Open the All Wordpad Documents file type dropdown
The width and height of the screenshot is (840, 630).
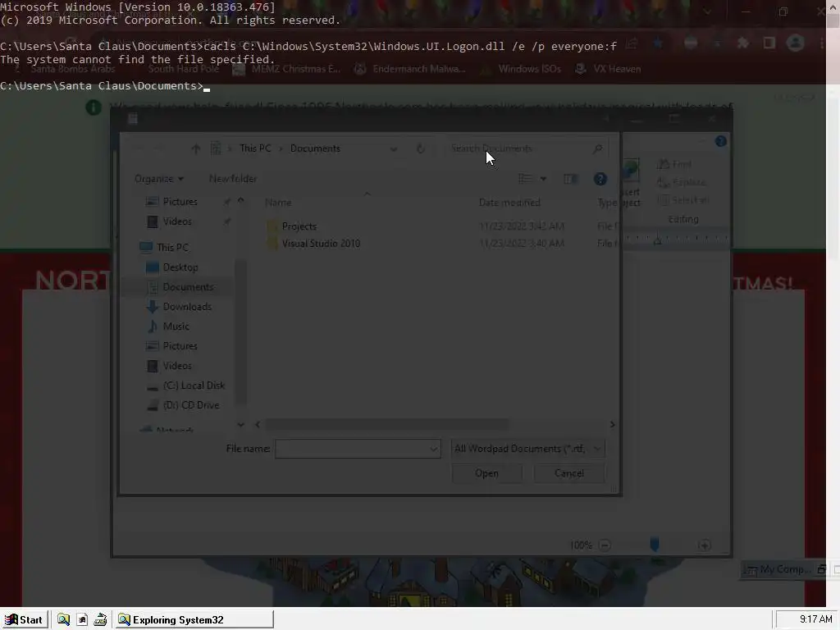click(527, 449)
